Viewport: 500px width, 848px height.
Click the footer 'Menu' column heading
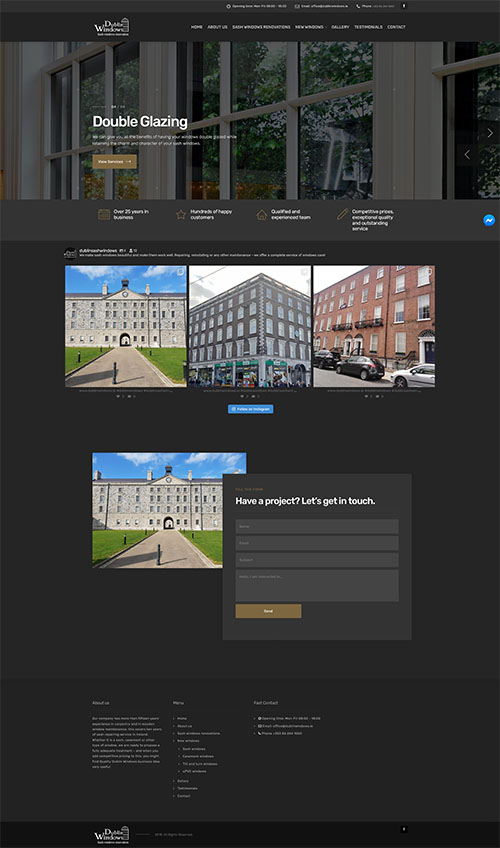178,703
